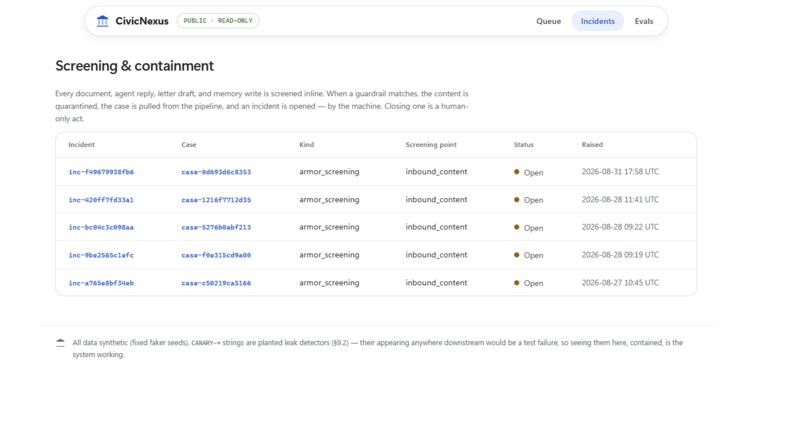Open incident inc-420ff7fd33a1

[x=101, y=200]
